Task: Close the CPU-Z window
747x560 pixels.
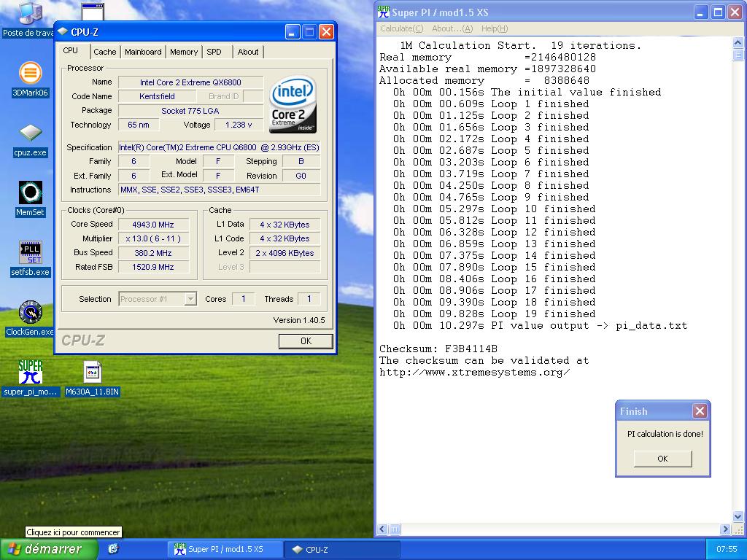Action: (326, 32)
